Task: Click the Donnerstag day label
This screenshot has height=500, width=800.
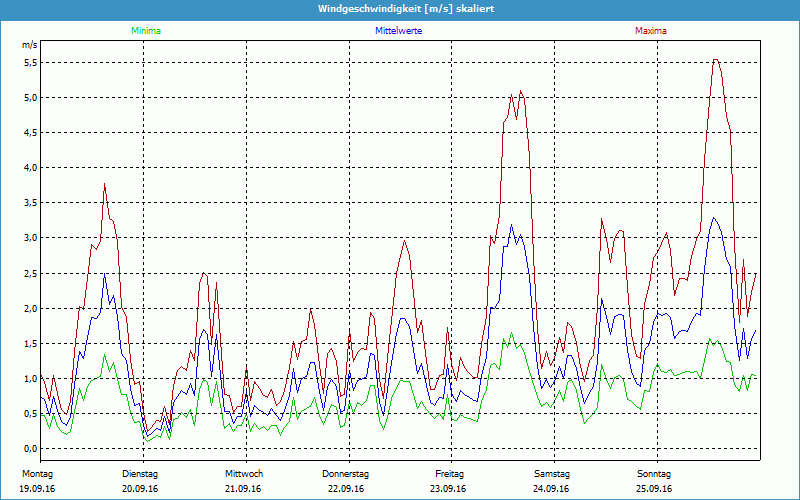Action: tap(345, 474)
